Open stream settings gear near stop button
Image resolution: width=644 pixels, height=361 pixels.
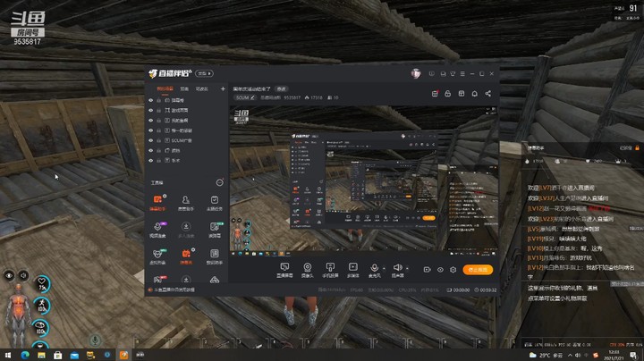point(453,270)
